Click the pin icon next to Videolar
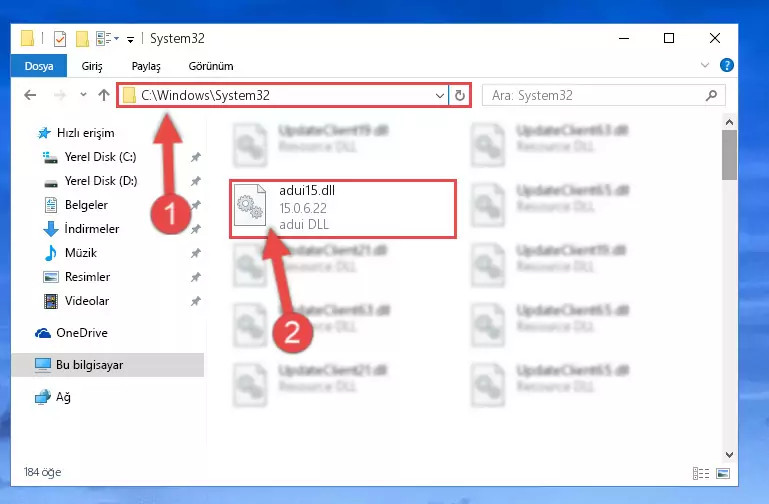 196,301
